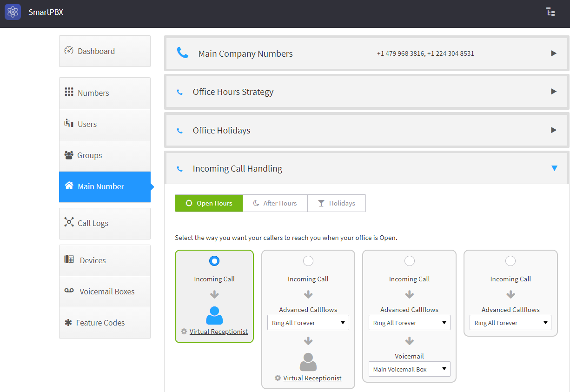Screen dimensions: 570x392
Task: Select radio for callflow then Voicemail option
Action: 410,261
